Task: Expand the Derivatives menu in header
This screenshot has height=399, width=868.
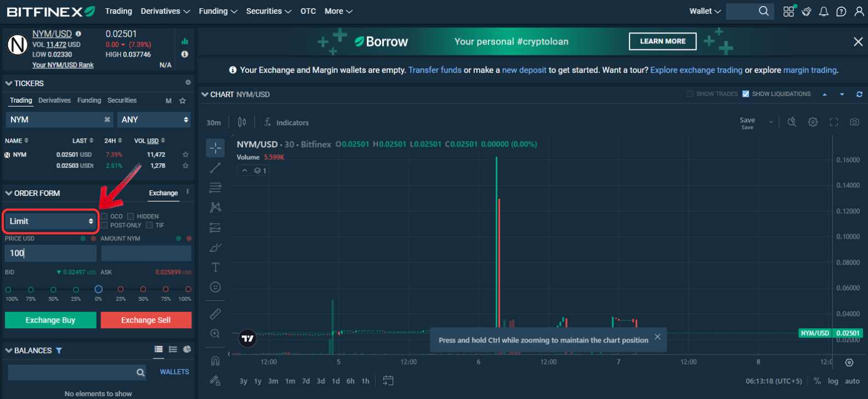Action: [x=165, y=11]
